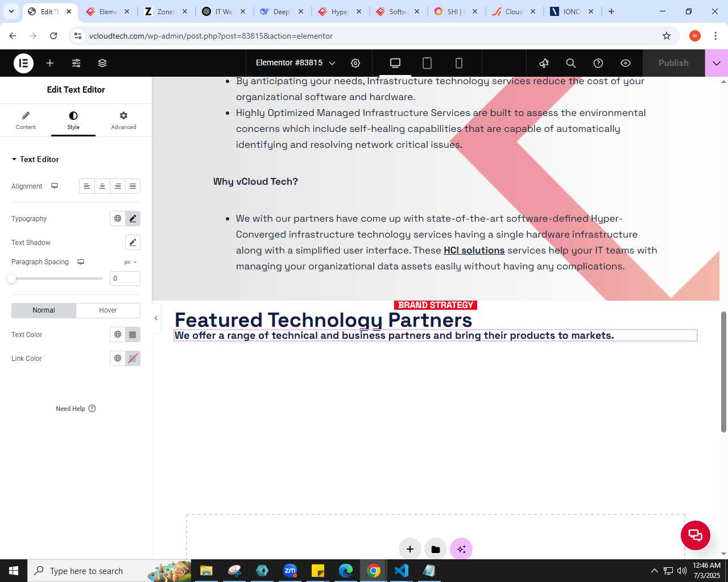Click the disabled Publish button

pyautogui.click(x=673, y=63)
